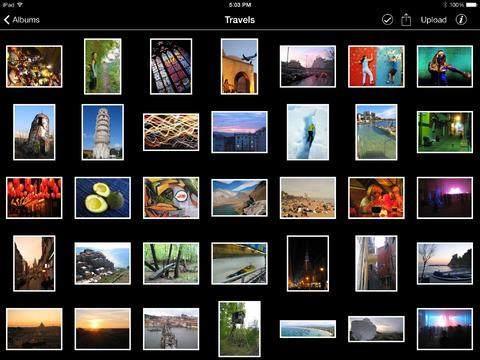Screen dimensions: 480x360
Task: Open the red lanterns photo
Action: click(34, 198)
